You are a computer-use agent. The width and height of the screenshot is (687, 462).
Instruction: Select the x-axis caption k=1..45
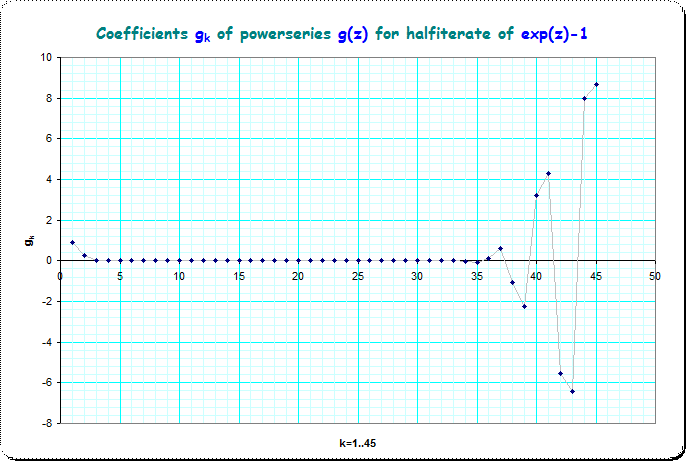pyautogui.click(x=357, y=442)
